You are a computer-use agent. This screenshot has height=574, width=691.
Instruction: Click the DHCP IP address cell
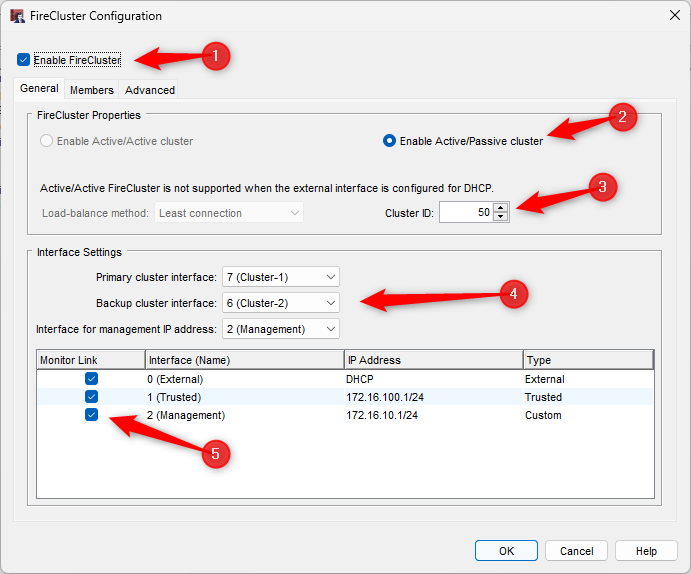pos(360,379)
